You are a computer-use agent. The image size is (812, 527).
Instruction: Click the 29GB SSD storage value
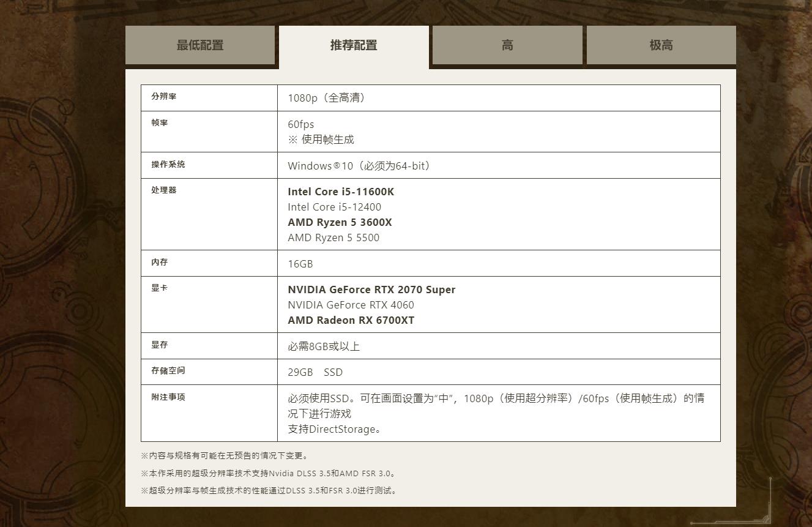click(x=315, y=372)
